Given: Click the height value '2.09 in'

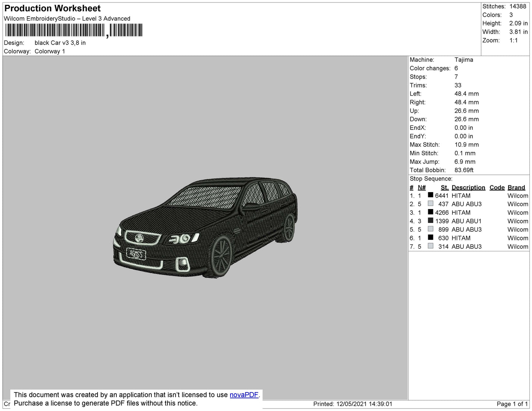Looking at the screenshot, I should pyautogui.click(x=518, y=24).
